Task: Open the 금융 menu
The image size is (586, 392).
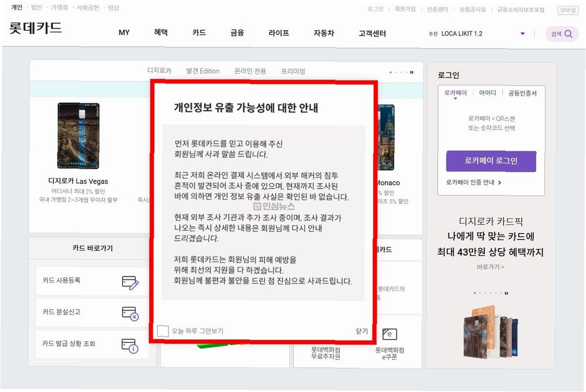Action: coord(237,33)
